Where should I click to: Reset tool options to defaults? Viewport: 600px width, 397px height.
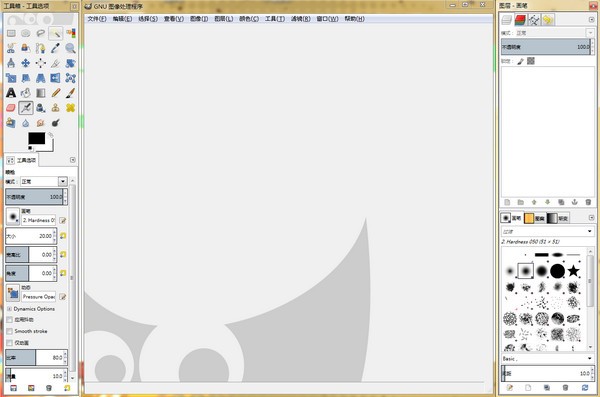(x=67, y=388)
